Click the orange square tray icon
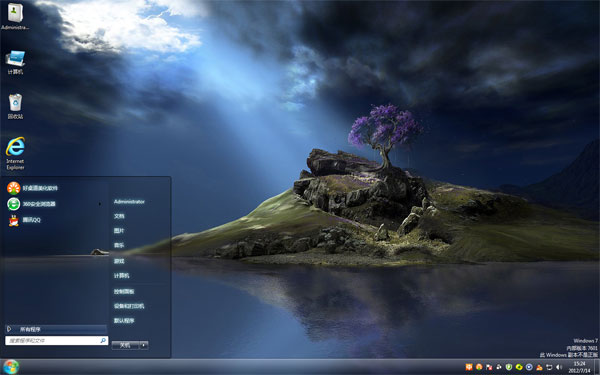This screenshot has height=375, width=600. (469, 367)
